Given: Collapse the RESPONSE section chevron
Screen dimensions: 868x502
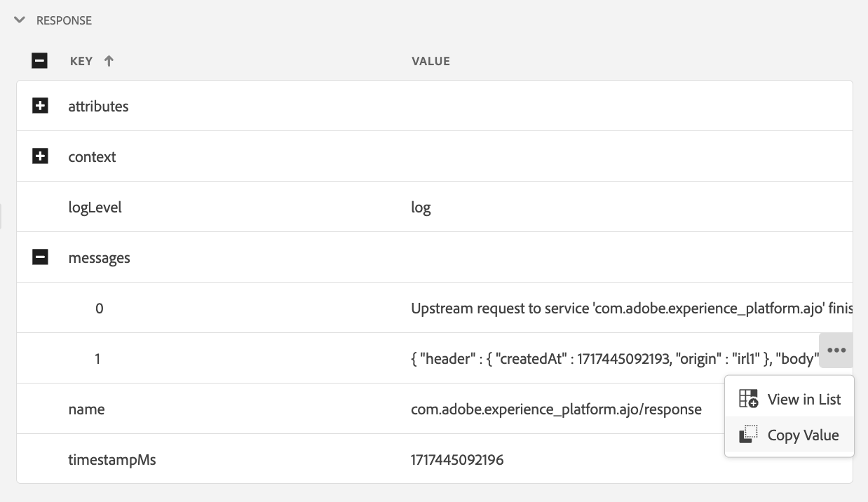Looking at the screenshot, I should pos(20,20).
